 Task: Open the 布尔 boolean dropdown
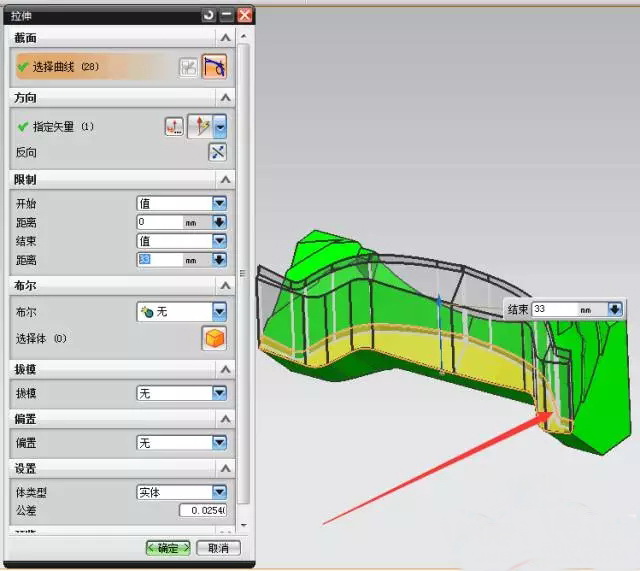point(219,312)
